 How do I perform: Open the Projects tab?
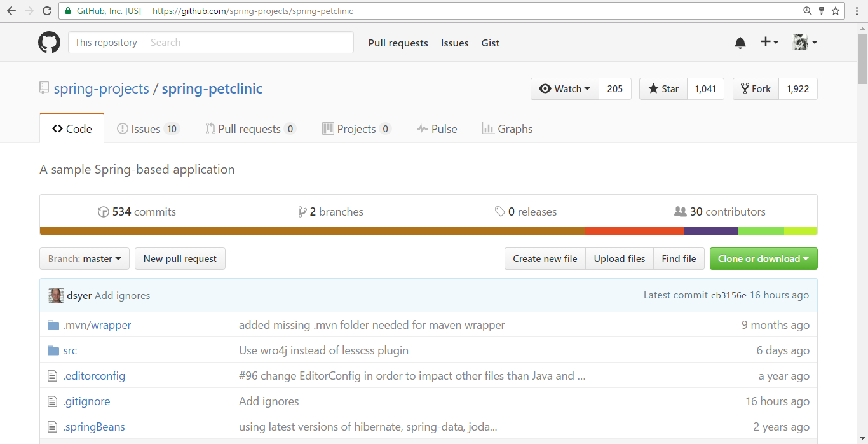pyautogui.click(x=356, y=128)
